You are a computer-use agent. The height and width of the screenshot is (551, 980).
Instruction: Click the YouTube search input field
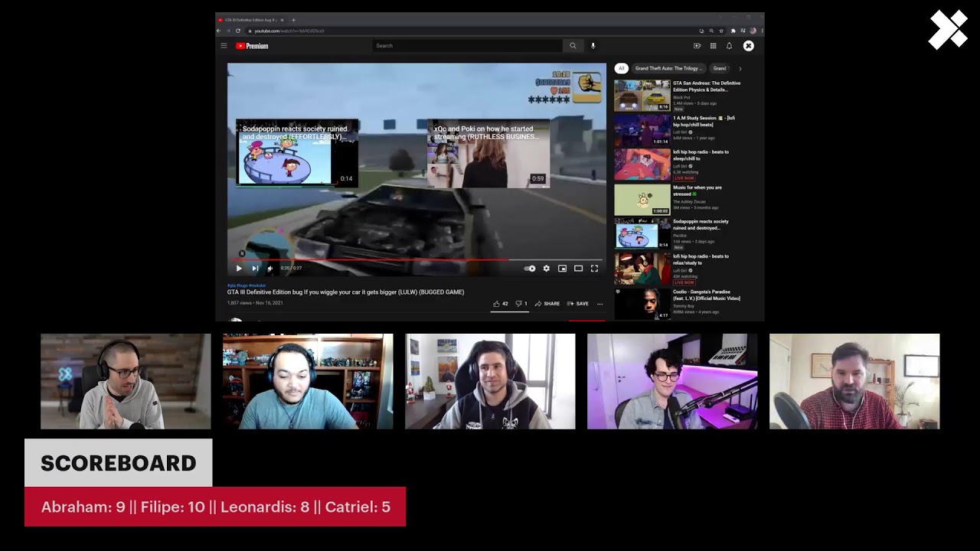[467, 46]
